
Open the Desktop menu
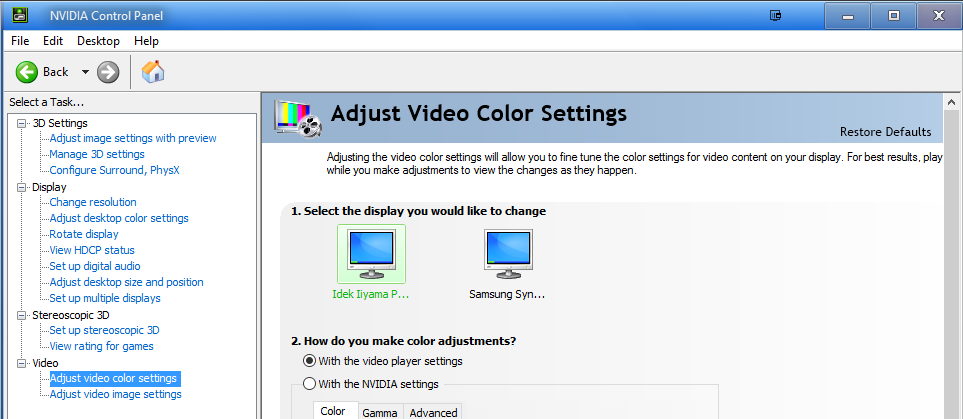98,41
